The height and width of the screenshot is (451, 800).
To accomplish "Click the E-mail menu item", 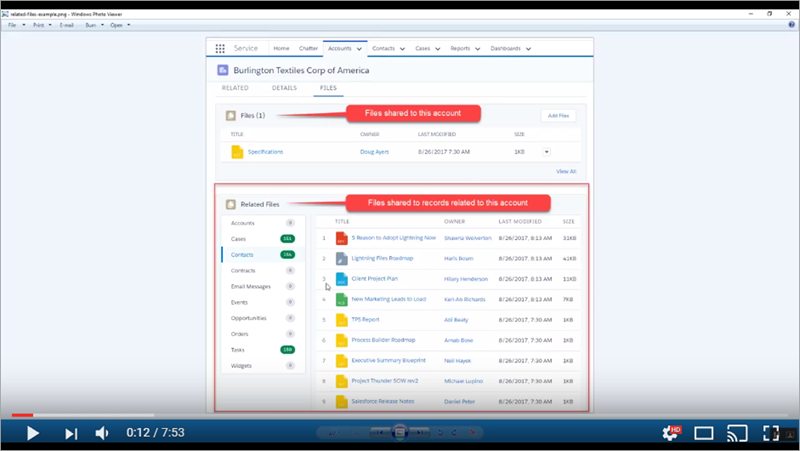I will coord(67,25).
